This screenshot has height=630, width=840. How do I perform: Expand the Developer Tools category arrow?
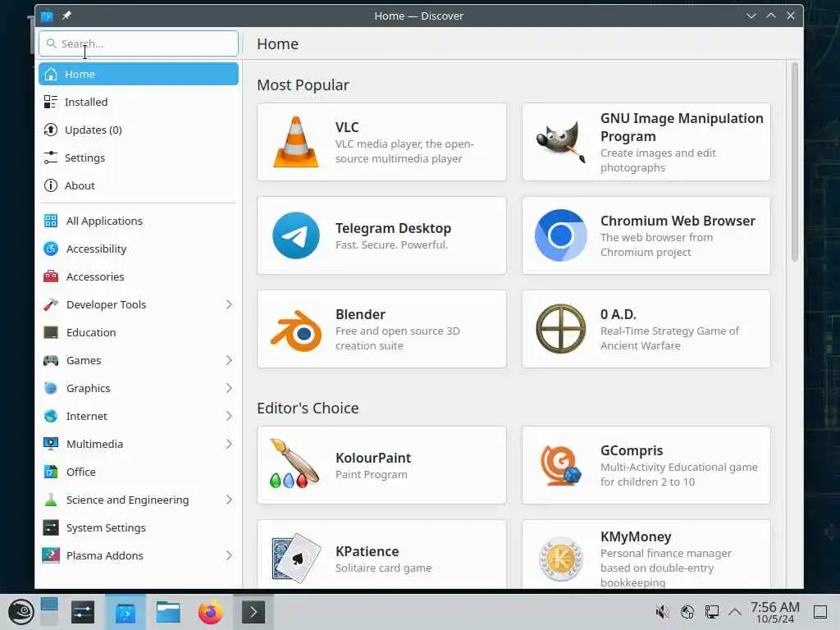tap(229, 304)
